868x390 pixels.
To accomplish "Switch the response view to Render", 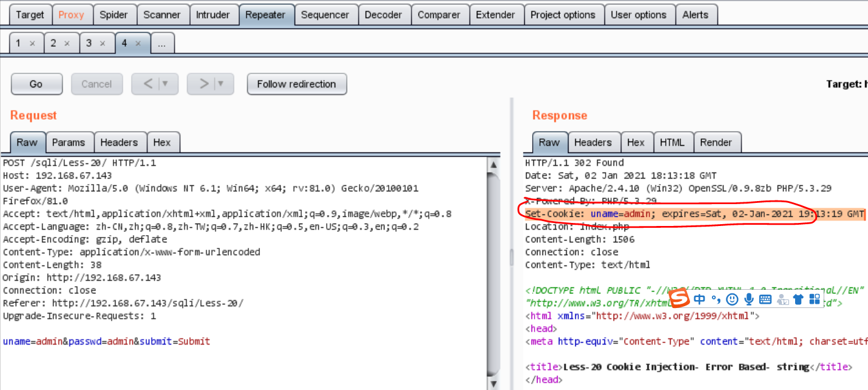I will pos(717,142).
